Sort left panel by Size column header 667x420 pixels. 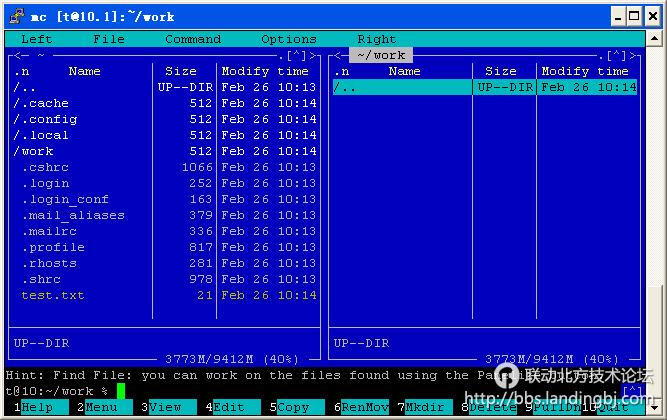pos(181,71)
